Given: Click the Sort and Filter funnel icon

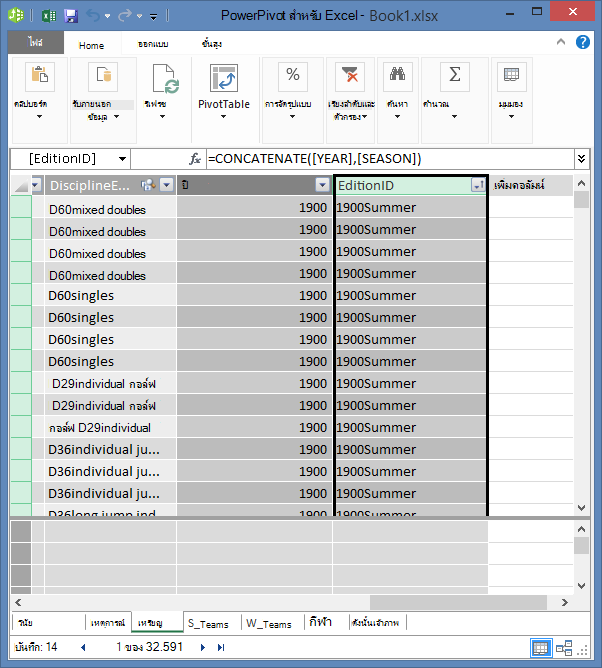Looking at the screenshot, I should (x=350, y=77).
